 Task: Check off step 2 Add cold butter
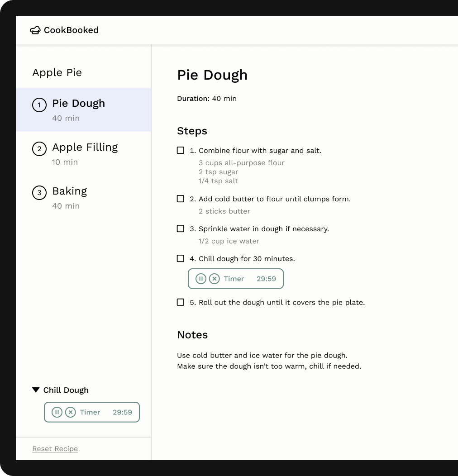pyautogui.click(x=181, y=199)
